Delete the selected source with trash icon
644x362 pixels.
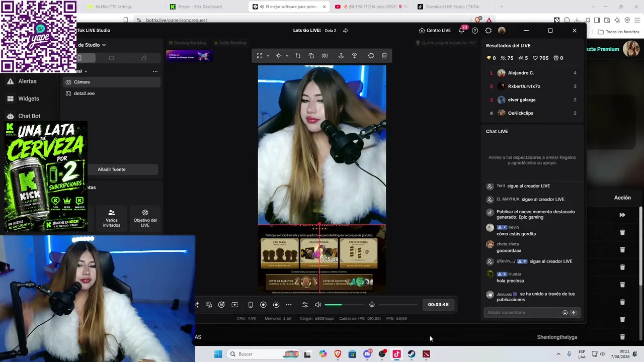tap(384, 56)
